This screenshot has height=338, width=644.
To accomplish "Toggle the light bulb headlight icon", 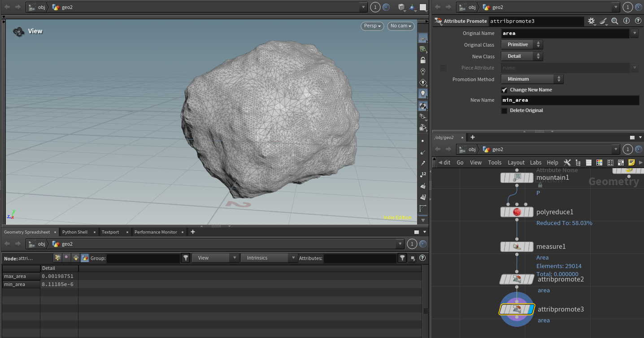I will [422, 94].
